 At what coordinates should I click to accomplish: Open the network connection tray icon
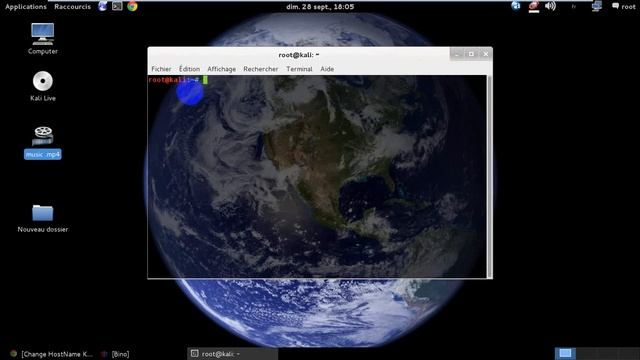click(x=596, y=6)
